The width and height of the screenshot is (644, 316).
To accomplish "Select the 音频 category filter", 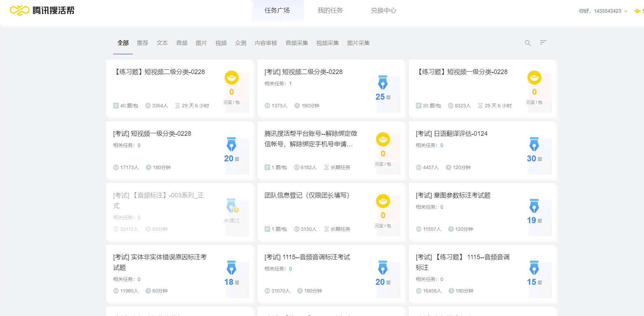I will [x=182, y=43].
